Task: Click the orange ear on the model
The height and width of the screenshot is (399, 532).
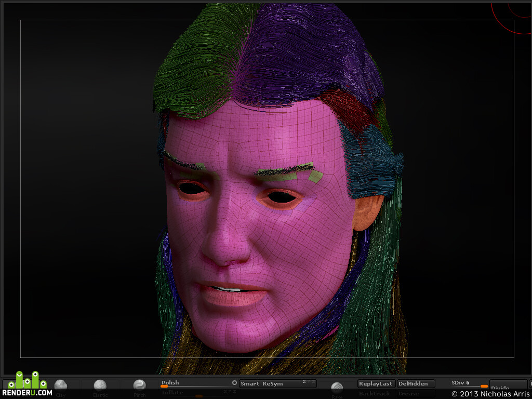Action: click(x=367, y=212)
